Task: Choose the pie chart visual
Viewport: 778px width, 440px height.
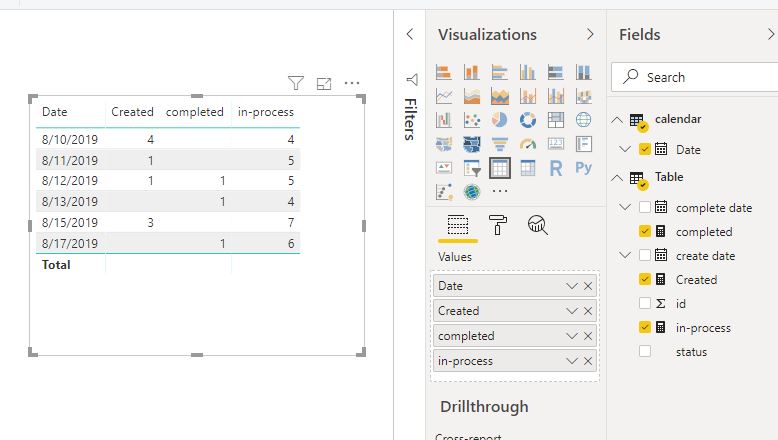Action: (500, 120)
